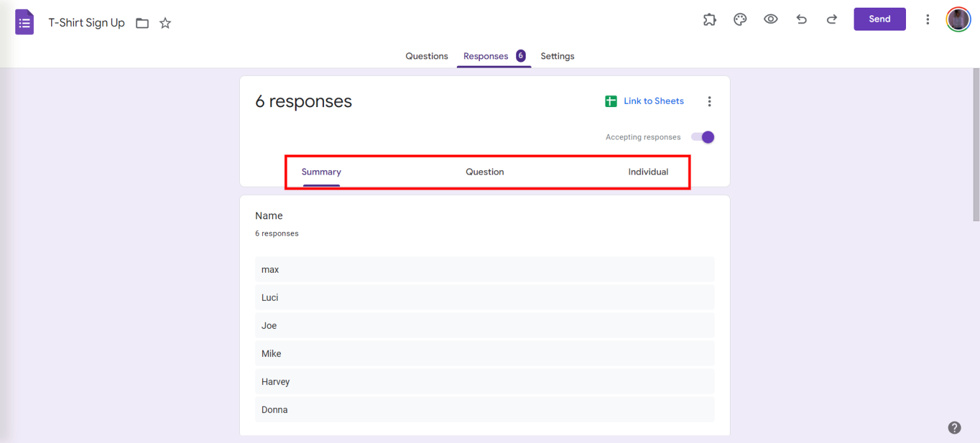Move form to folder icon

142,22
